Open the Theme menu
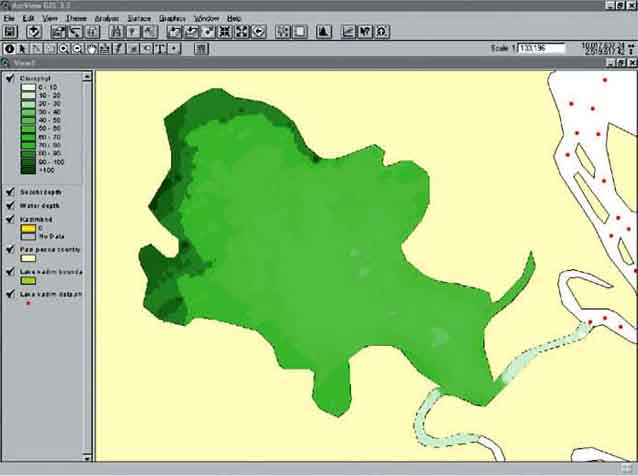 click(76, 18)
